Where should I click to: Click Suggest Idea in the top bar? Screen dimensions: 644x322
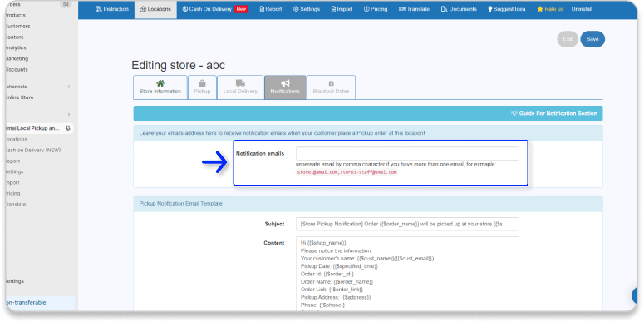(506, 9)
